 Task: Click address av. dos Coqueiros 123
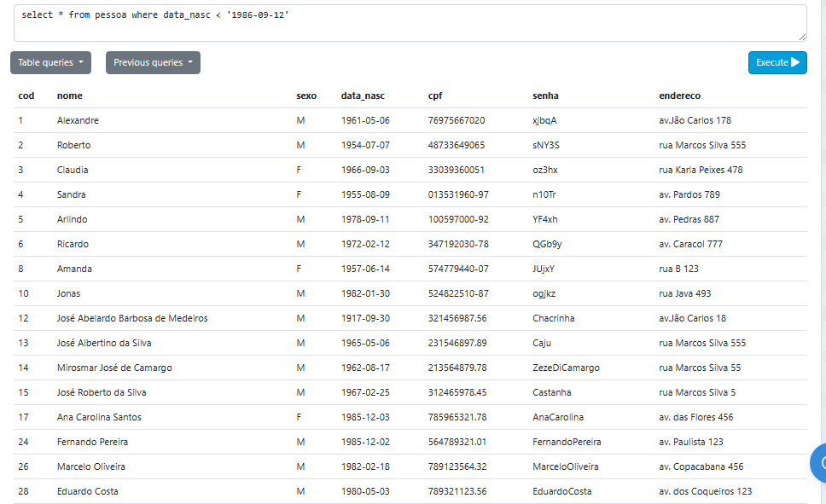coord(706,492)
